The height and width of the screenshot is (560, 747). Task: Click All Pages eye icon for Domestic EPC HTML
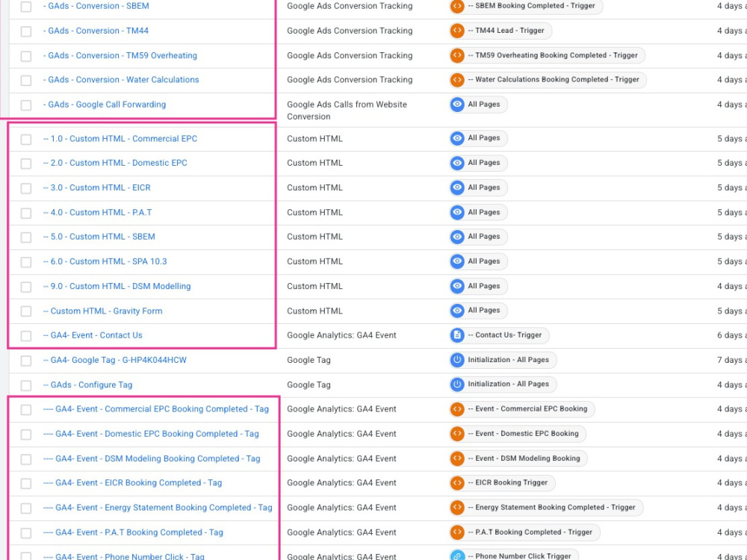pos(457,163)
